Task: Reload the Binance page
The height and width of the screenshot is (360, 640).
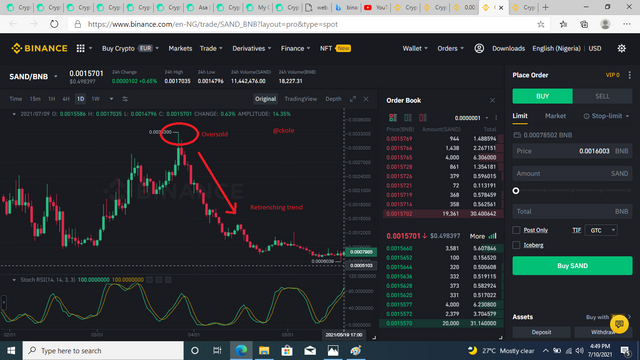Action: [54, 24]
